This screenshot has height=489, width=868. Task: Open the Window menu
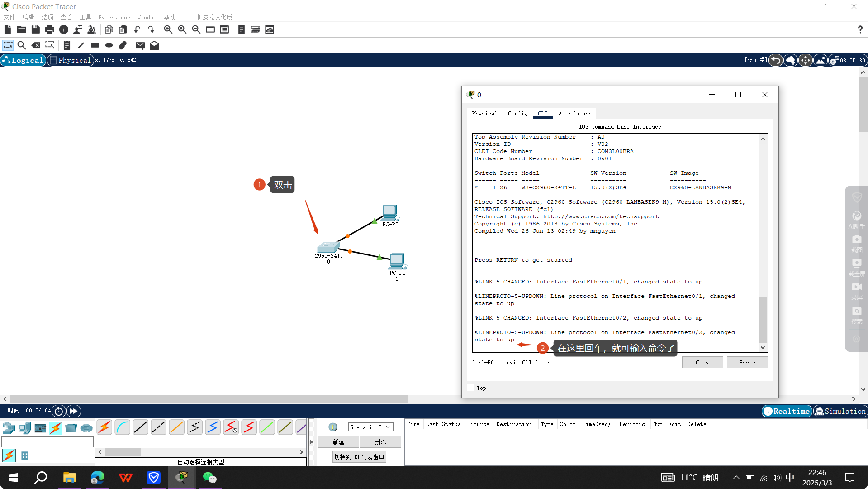pyautogui.click(x=147, y=17)
